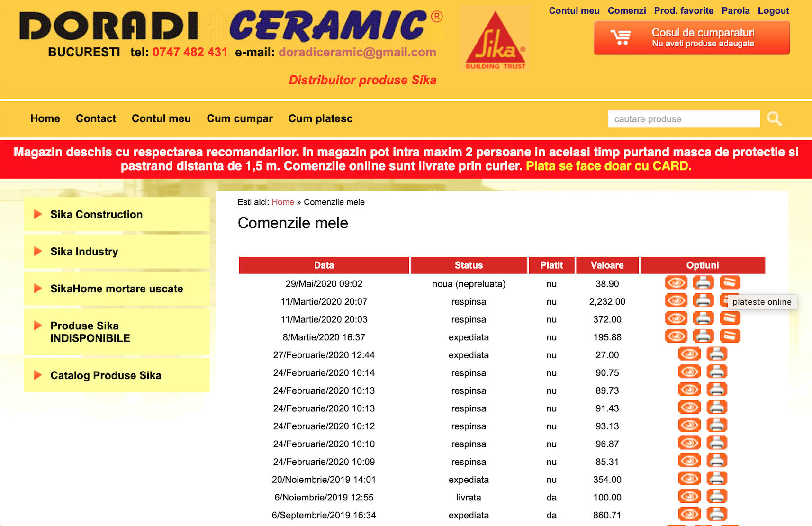
Task: View the 20/Noiembrie/2019 14:01 order
Action: (x=689, y=478)
